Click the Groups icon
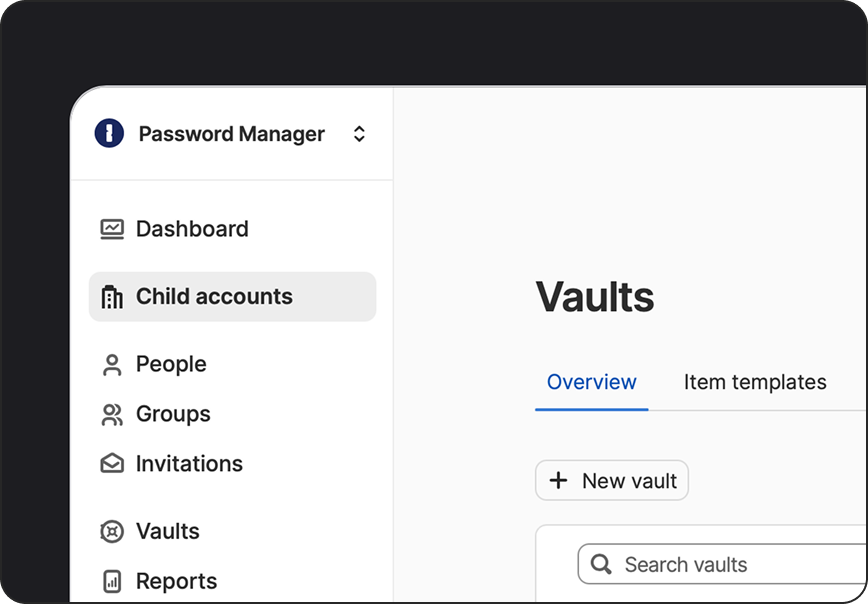Screen dimensions: 868x604 [x=112, y=415]
